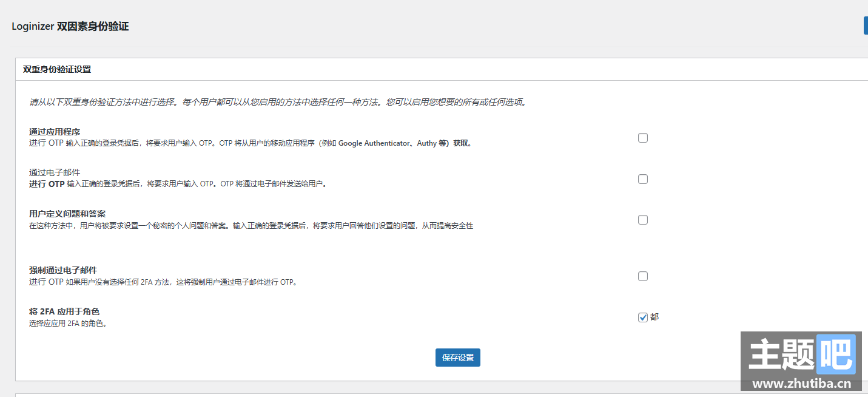This screenshot has width=868, height=397.
Task: Click the 双重身份验证设置 panel header
Action: coord(57,69)
